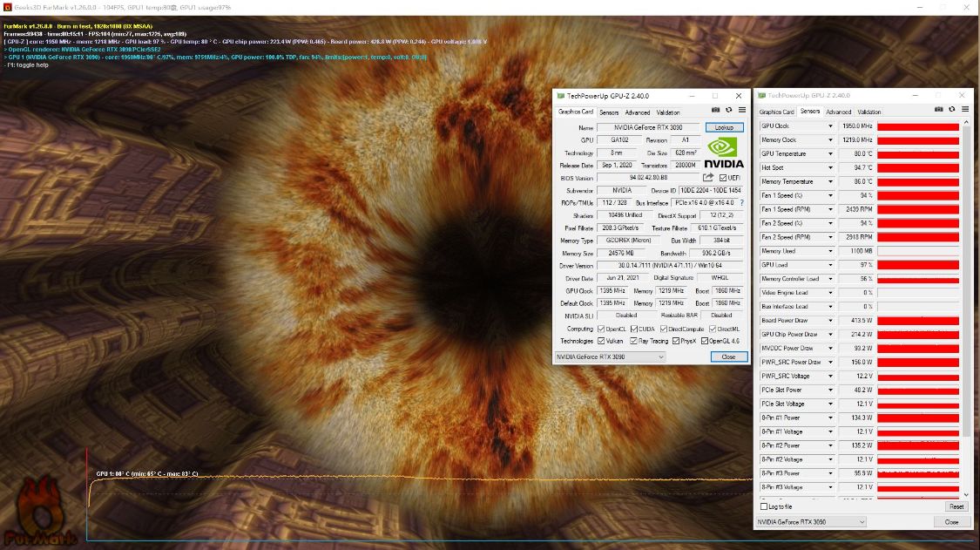Click refresh icon in Sensors GPU-Z window
The height and width of the screenshot is (550, 980).
952,110
